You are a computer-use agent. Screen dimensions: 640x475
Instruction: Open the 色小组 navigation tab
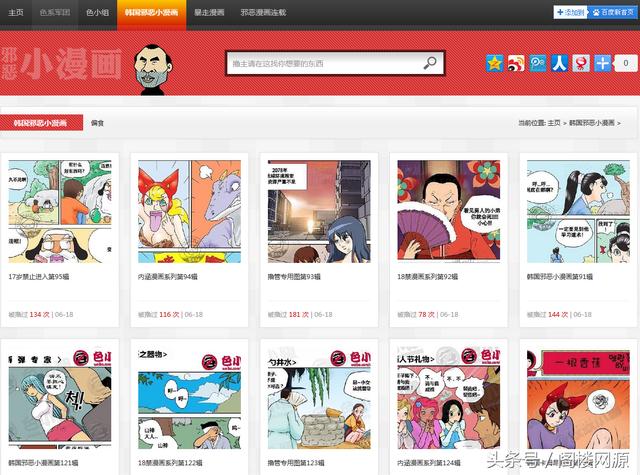click(98, 12)
